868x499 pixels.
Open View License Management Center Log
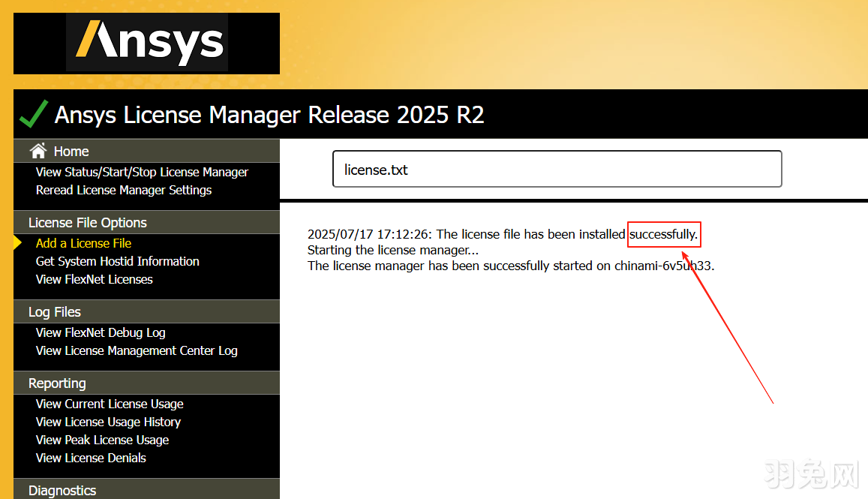click(137, 350)
